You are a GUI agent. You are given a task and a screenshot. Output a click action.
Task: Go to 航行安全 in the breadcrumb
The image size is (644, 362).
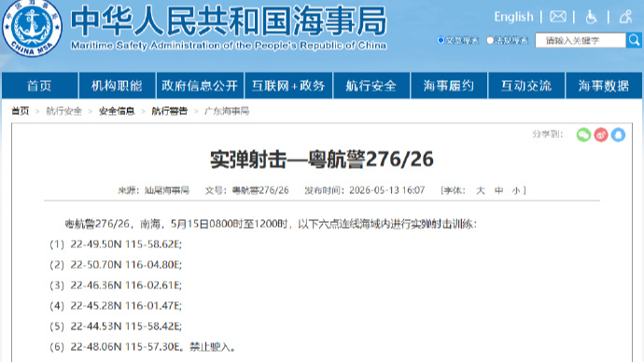pos(64,111)
